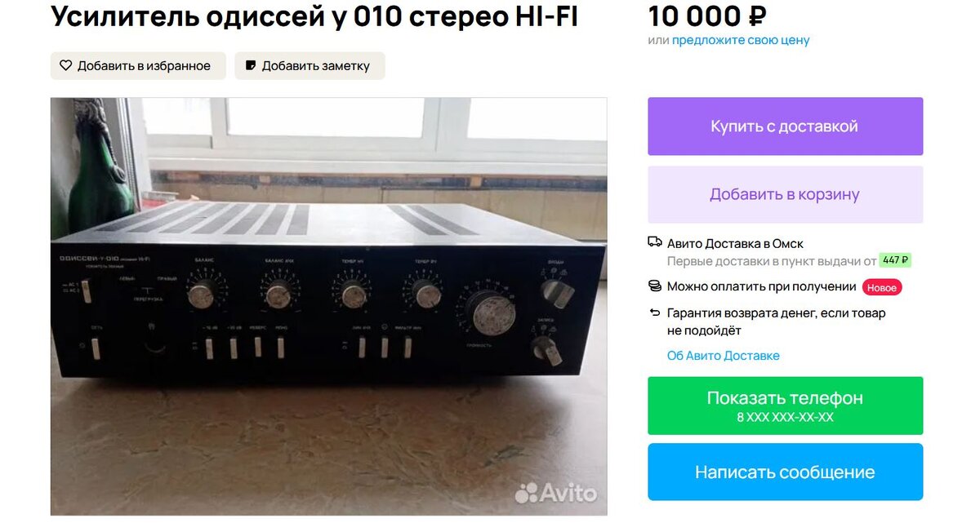Click the 10 000 ₽ price
Image resolution: width=980 pixels, height=523 pixels.
pos(707,16)
